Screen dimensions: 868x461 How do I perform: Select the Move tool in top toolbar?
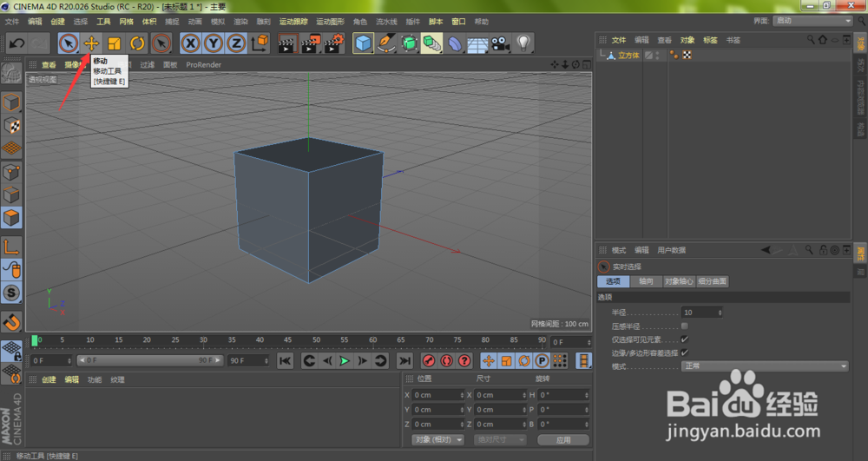click(91, 43)
